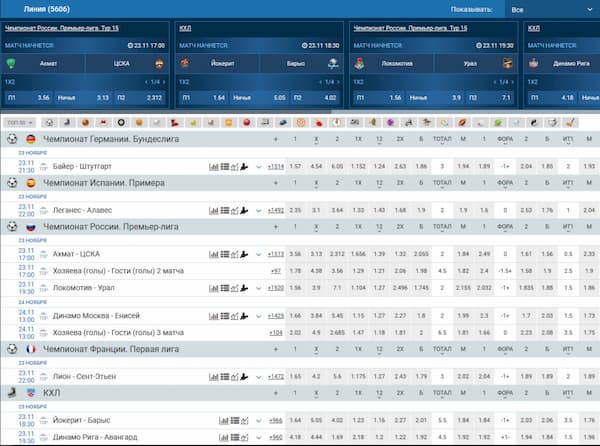The height and width of the screenshot is (446, 600).
Task: Open the Топ 50 dropdown
Action: point(20,123)
